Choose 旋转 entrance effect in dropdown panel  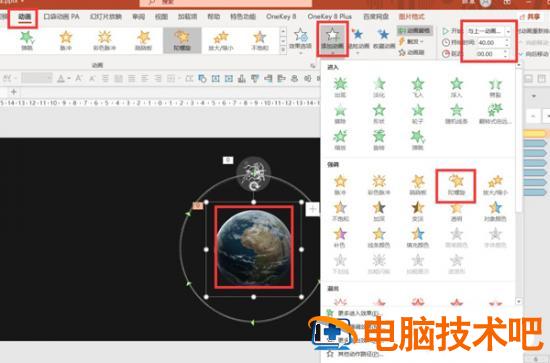[379, 140]
